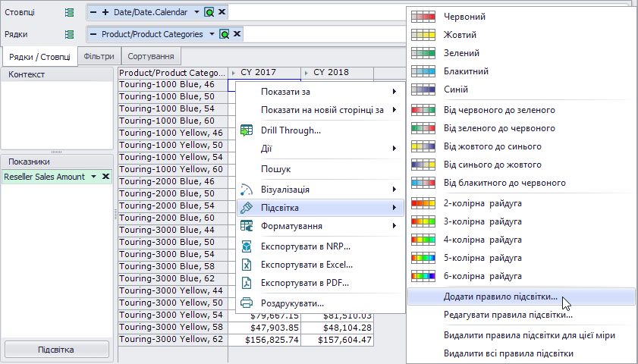
Task: Collapse Date/Date.Calendar with the minus icon
Action: [93, 12]
